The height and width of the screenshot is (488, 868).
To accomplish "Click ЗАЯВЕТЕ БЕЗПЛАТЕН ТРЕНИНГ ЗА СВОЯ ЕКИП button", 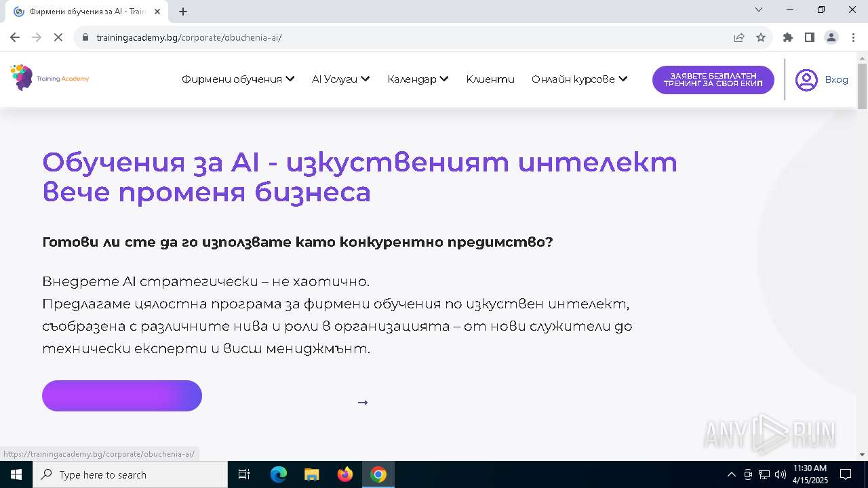I will pos(713,80).
